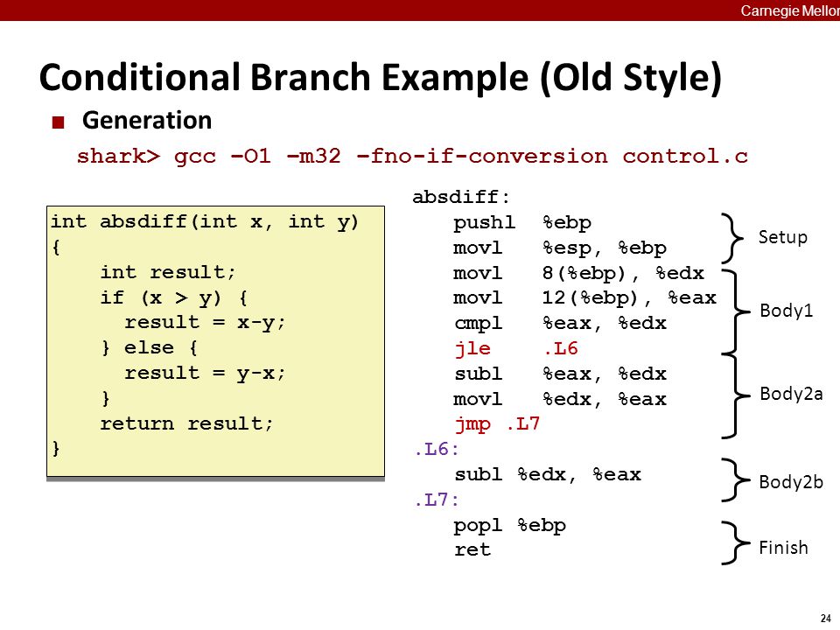
Task: Click the '} else {' line
Action: click(150, 347)
